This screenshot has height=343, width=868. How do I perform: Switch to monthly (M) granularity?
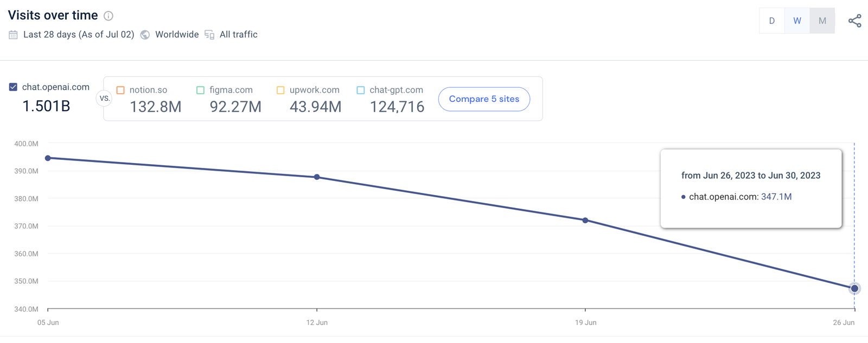[x=822, y=21]
